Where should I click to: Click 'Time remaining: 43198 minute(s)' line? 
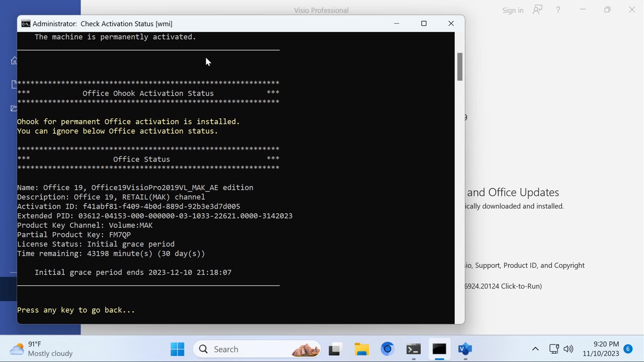[111, 254]
